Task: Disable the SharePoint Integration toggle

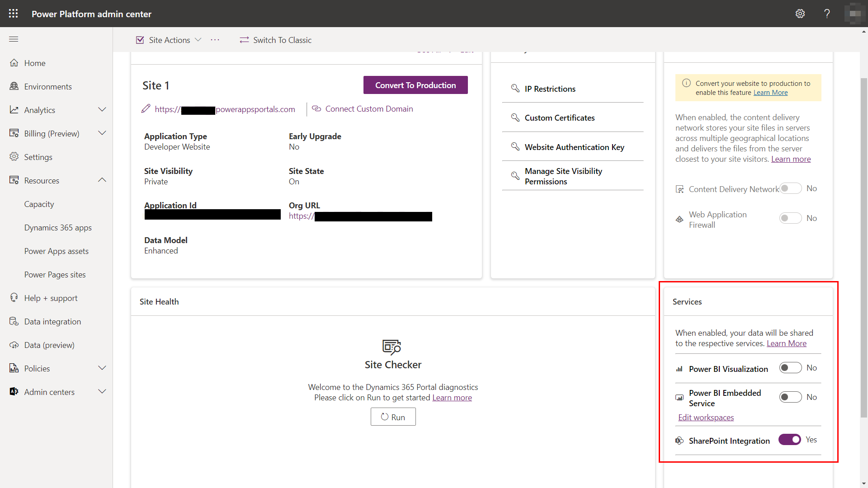Action: click(x=789, y=440)
